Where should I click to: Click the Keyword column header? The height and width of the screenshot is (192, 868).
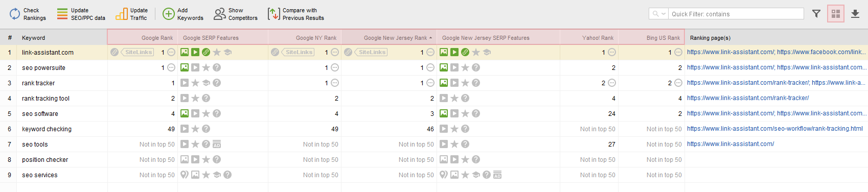point(34,38)
